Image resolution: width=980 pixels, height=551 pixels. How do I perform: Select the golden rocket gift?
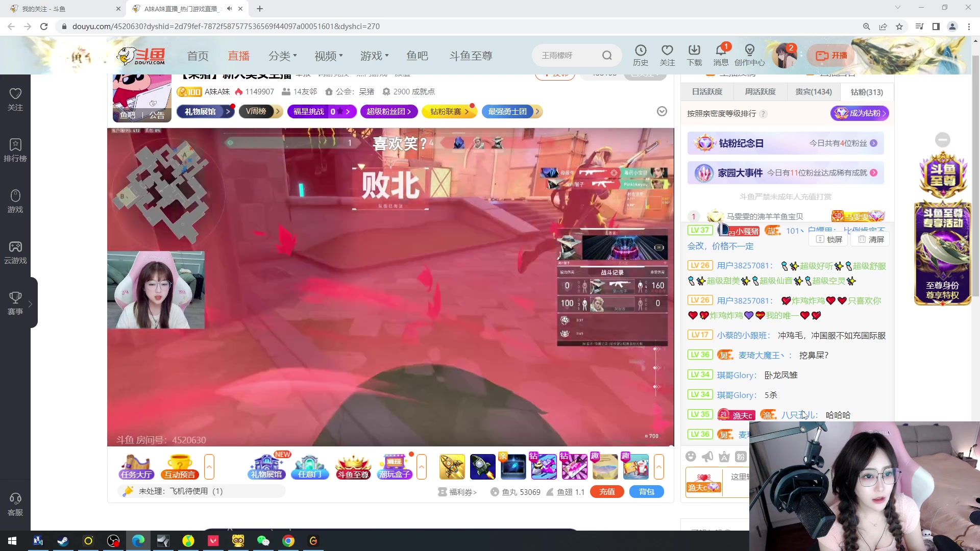pos(452,467)
